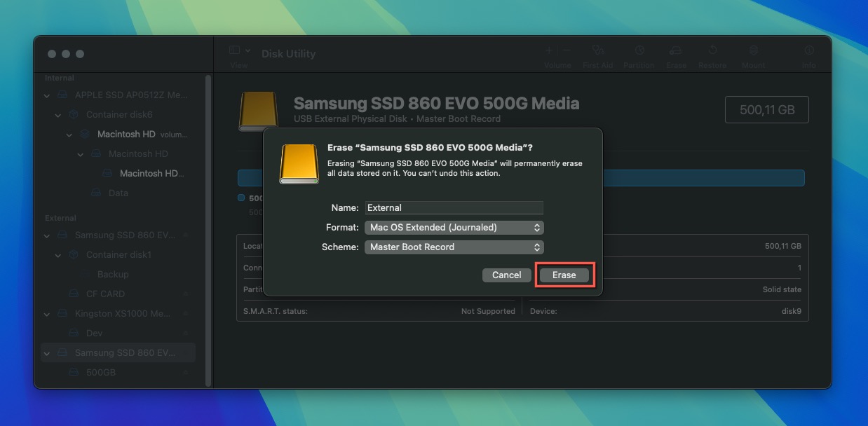Collapse the Kingston XS1000 Media chevron
Image resolution: width=868 pixels, height=426 pixels.
click(47, 314)
